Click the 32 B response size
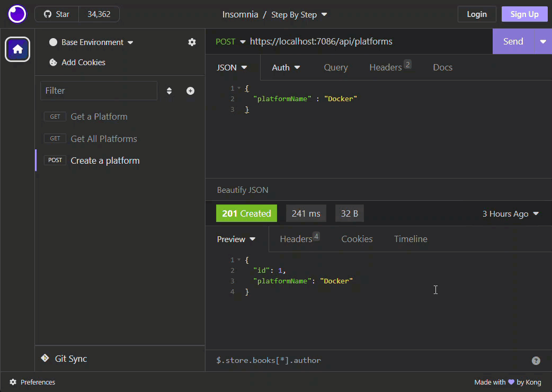 [350, 213]
